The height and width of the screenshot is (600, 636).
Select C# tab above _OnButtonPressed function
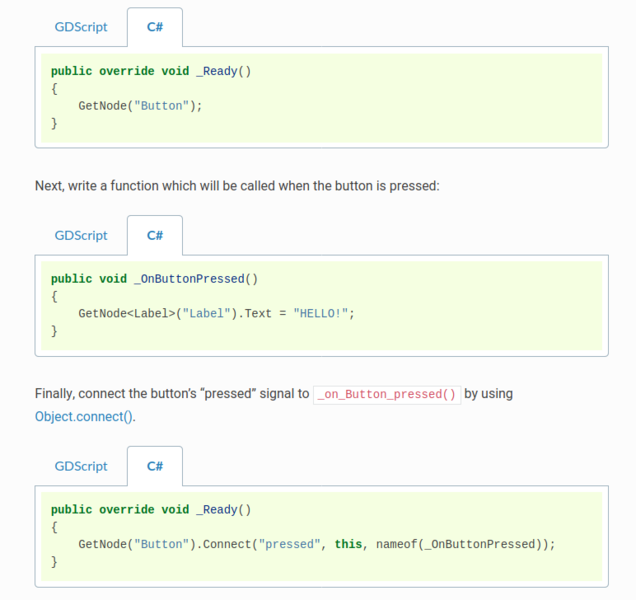(x=155, y=235)
